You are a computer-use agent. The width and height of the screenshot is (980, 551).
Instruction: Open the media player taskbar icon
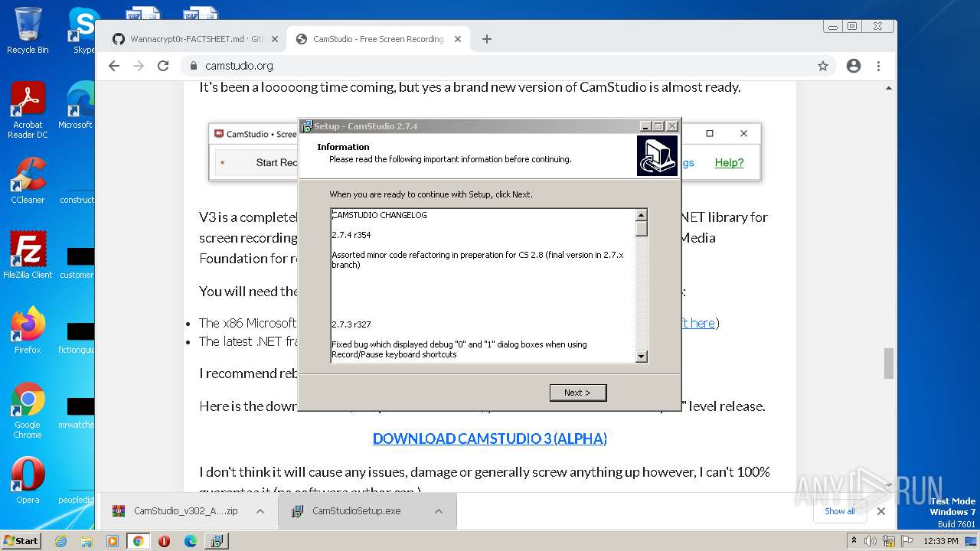tap(113, 541)
